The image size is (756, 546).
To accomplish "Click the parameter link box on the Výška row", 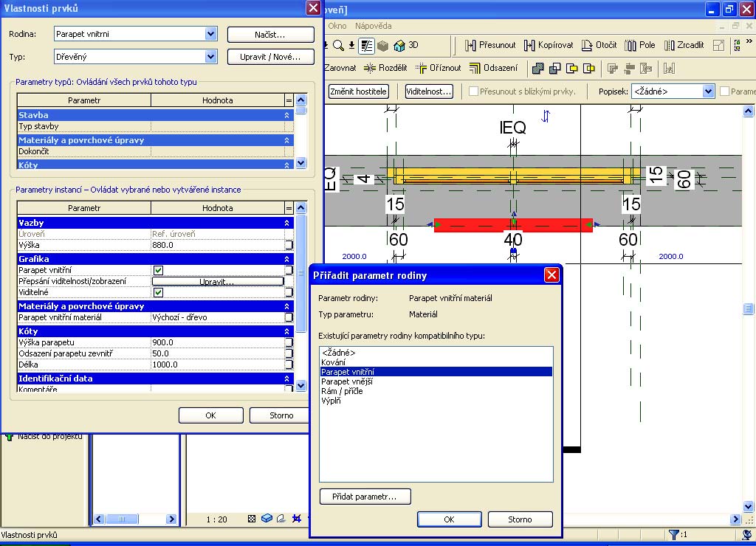I will coord(289,245).
